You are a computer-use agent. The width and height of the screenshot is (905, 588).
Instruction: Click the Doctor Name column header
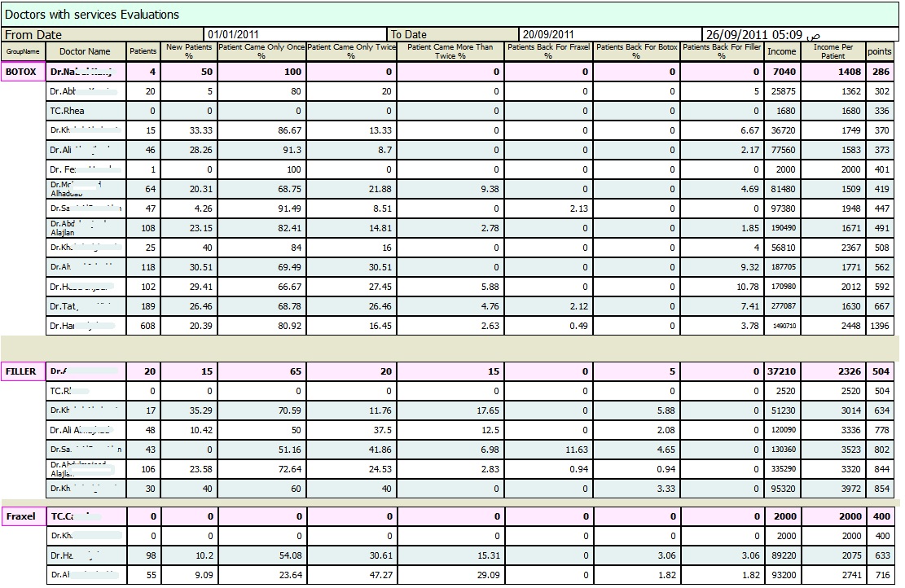coord(85,51)
